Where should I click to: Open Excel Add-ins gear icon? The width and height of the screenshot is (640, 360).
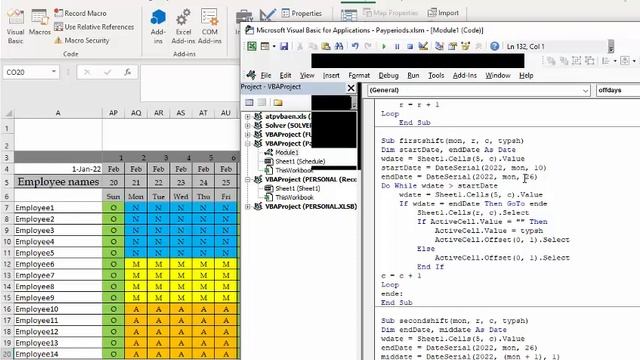(183, 26)
